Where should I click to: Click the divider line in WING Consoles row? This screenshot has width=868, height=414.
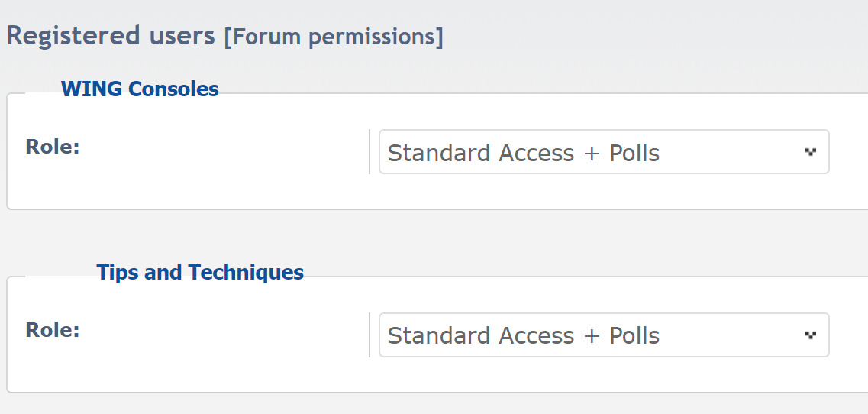tap(369, 151)
